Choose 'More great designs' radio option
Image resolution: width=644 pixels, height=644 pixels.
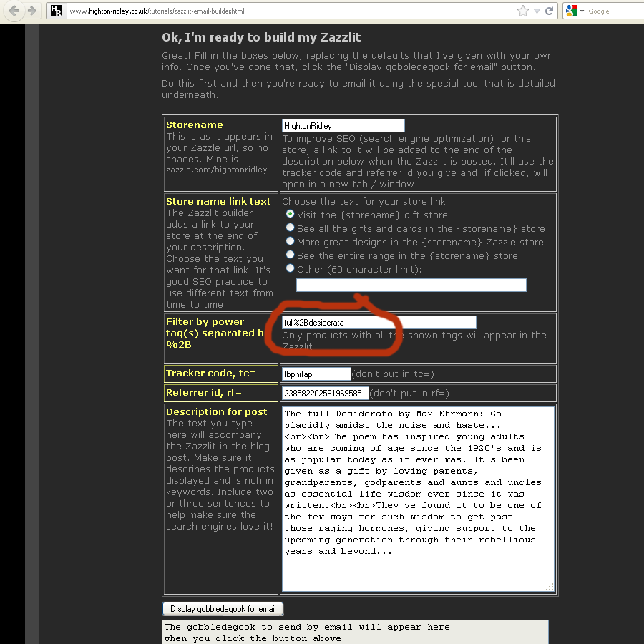coord(290,241)
